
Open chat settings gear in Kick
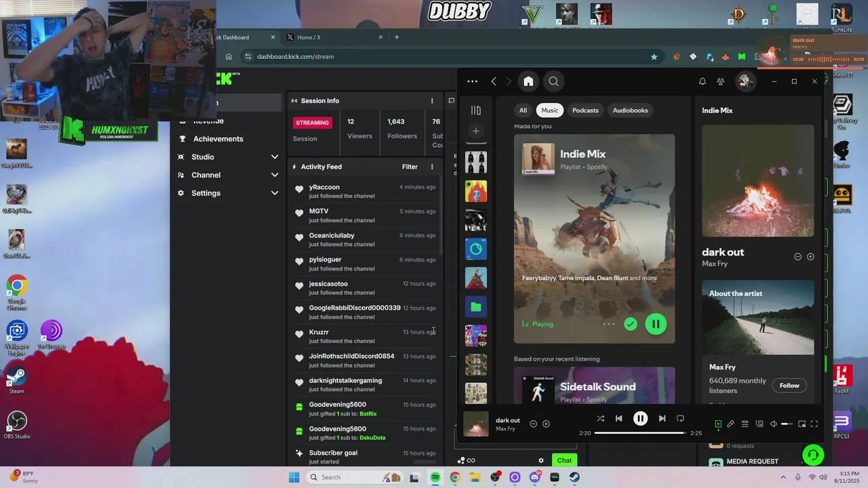tap(541, 460)
